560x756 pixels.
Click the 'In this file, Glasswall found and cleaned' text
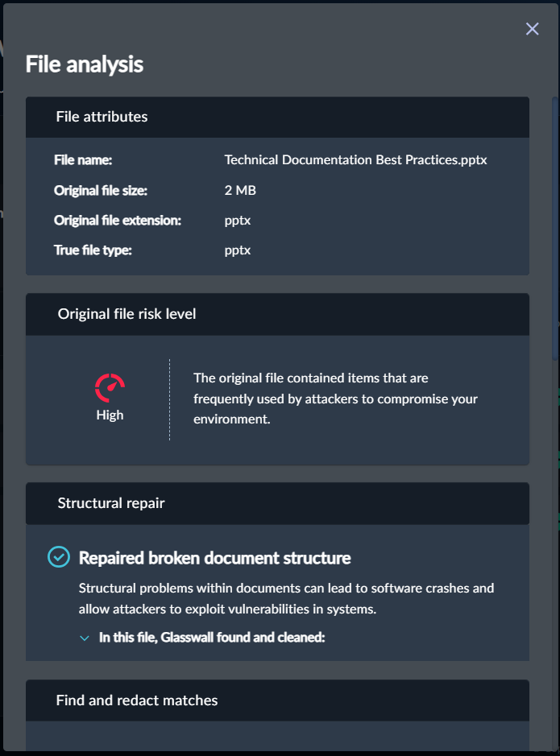click(212, 638)
